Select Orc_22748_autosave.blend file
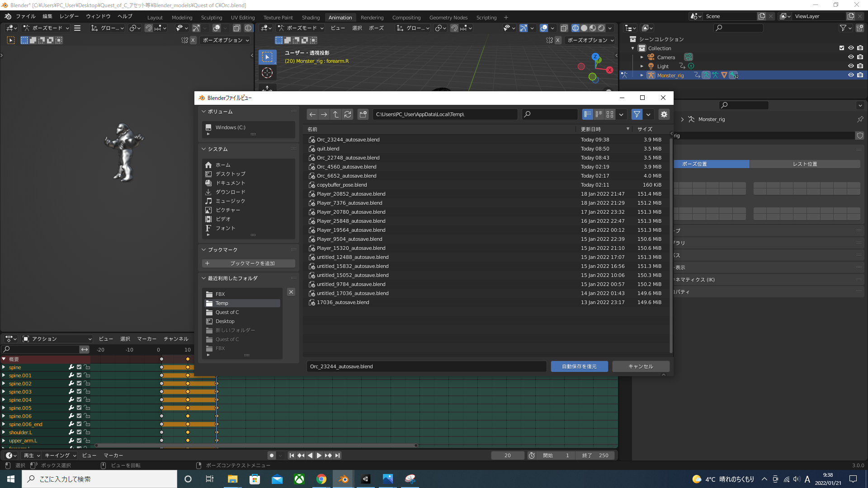The image size is (868, 488). [348, 158]
